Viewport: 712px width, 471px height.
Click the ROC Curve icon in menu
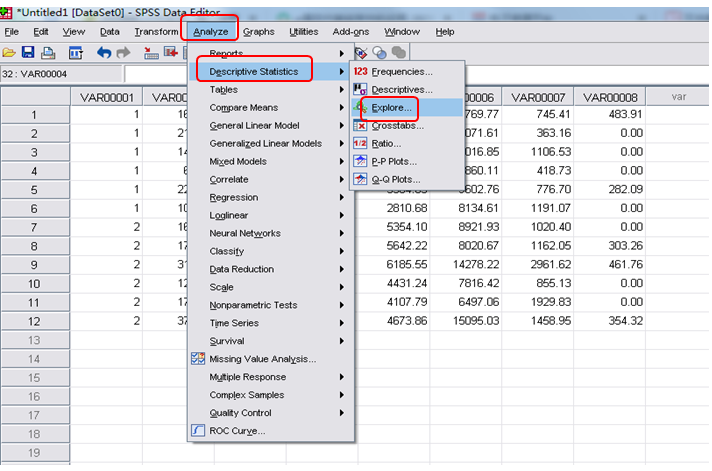(198, 431)
